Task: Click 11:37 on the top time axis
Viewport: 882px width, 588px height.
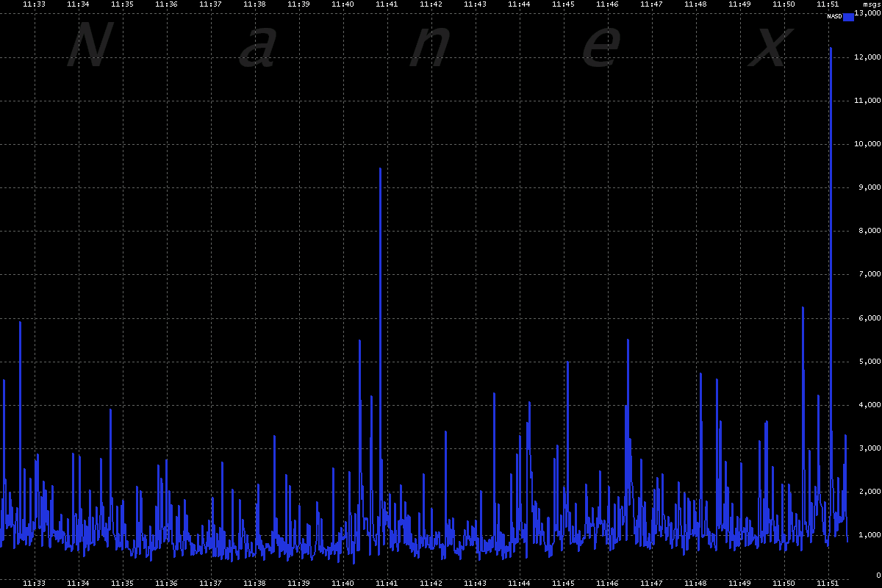Action: [210, 4]
